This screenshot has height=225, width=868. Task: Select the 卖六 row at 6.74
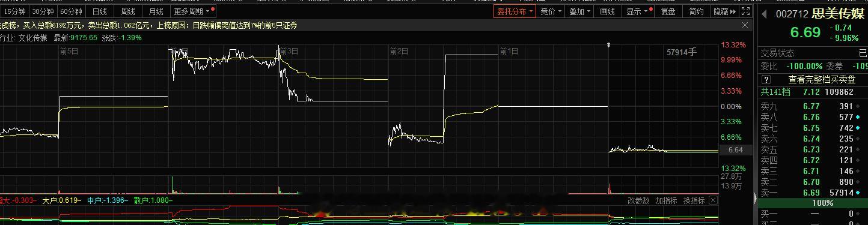click(812, 139)
